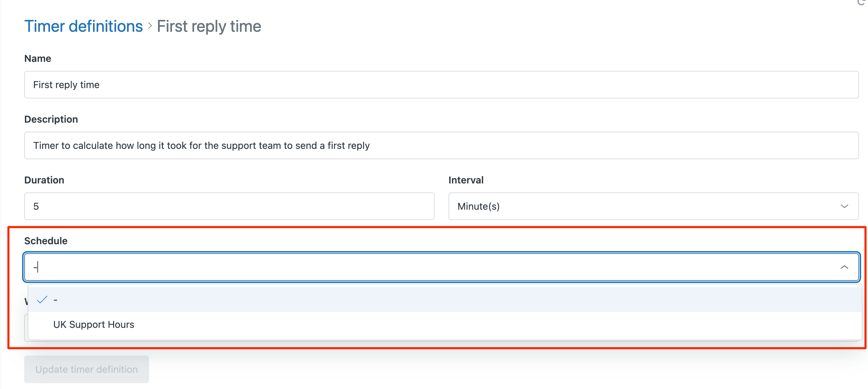This screenshot has width=868, height=389.
Task: Click the Duration field label
Action: coord(44,180)
